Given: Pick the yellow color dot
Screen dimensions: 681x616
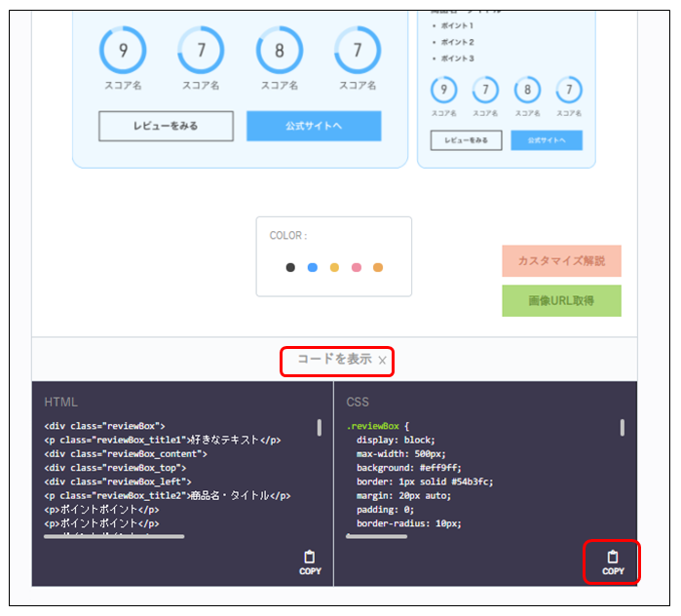Looking at the screenshot, I should coord(334,268).
